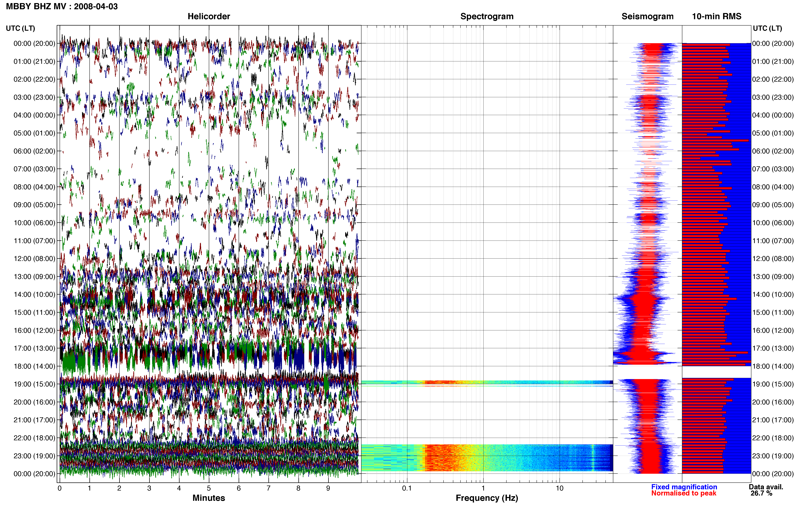The width and height of the screenshot is (812, 508).
Task: Click the wide spectrogram band near 23:00
Action: [x=487, y=458]
